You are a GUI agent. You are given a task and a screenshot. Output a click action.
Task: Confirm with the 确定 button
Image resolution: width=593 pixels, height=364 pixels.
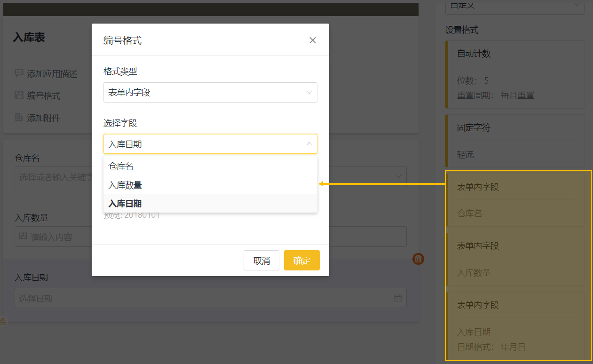(x=302, y=260)
